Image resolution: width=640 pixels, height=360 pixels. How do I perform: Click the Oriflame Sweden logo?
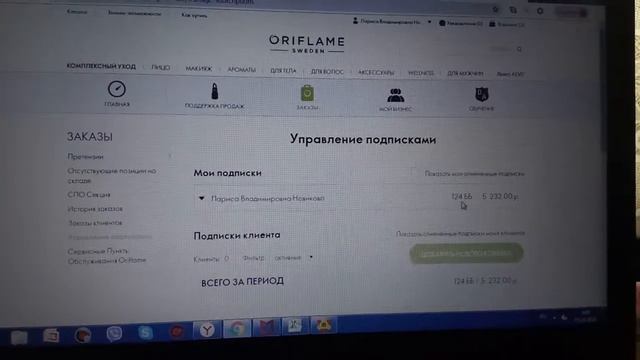[x=307, y=44]
